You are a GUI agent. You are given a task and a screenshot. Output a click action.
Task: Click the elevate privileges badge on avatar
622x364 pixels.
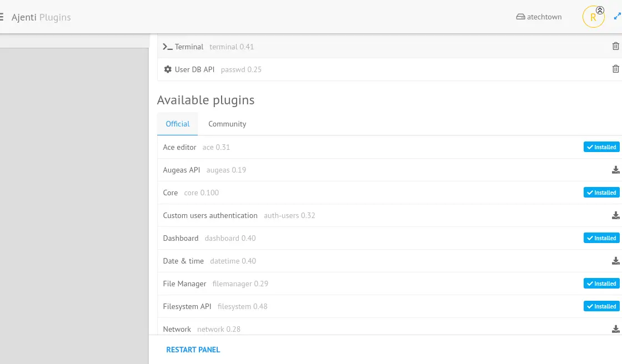click(600, 11)
